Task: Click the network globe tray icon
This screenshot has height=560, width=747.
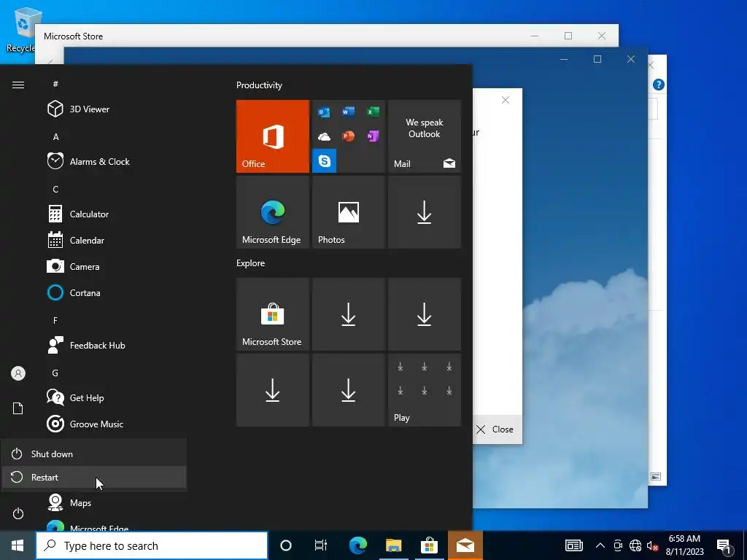Action: click(635, 545)
